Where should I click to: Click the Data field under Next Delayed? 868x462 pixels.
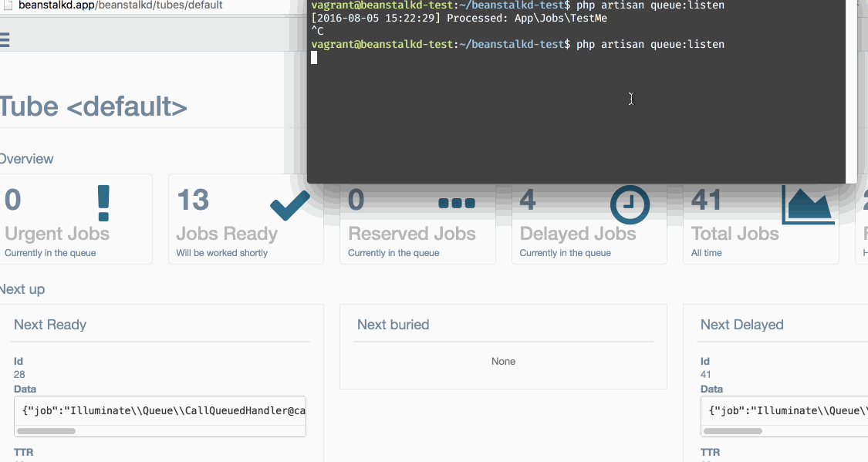[x=784, y=410]
